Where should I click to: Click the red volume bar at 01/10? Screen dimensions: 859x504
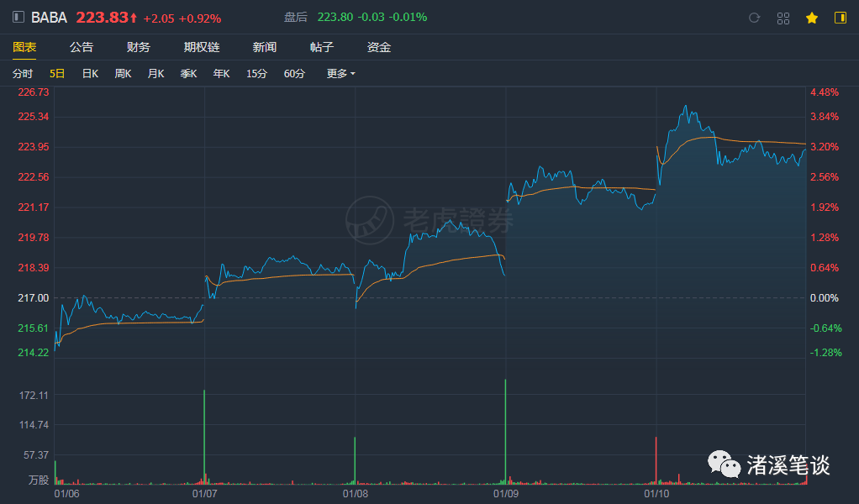[656, 461]
